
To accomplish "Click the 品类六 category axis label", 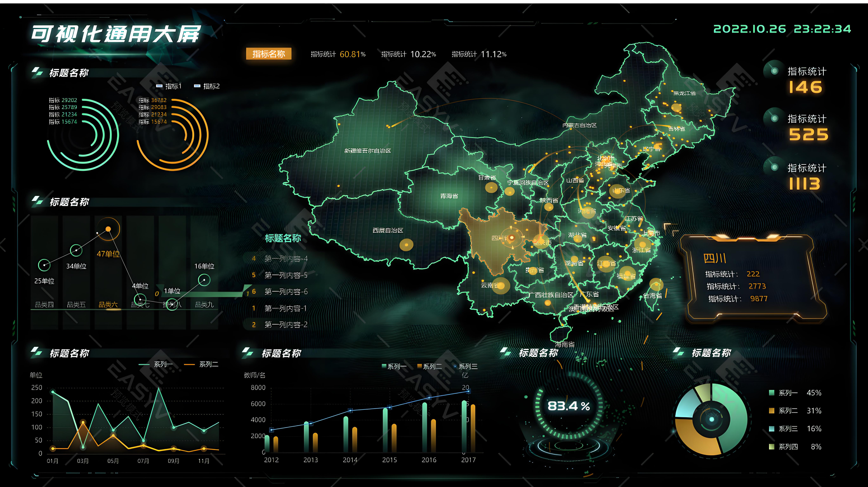I will (108, 305).
